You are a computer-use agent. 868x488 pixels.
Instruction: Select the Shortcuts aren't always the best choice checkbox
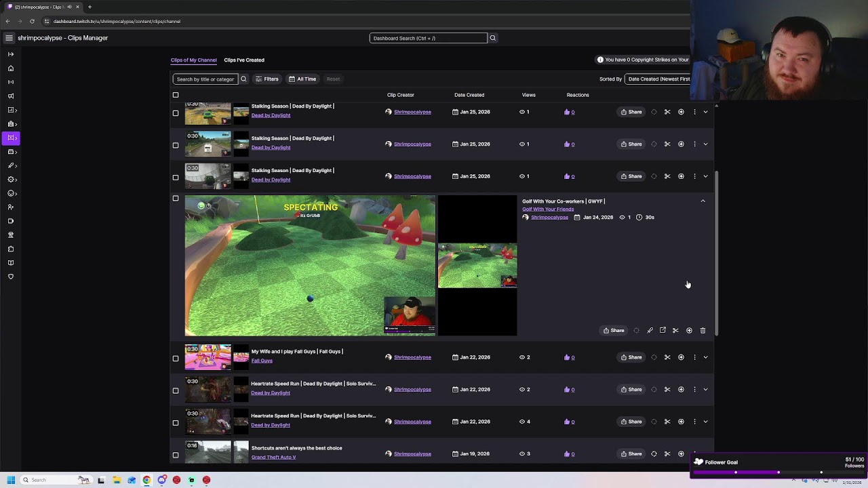(x=176, y=455)
